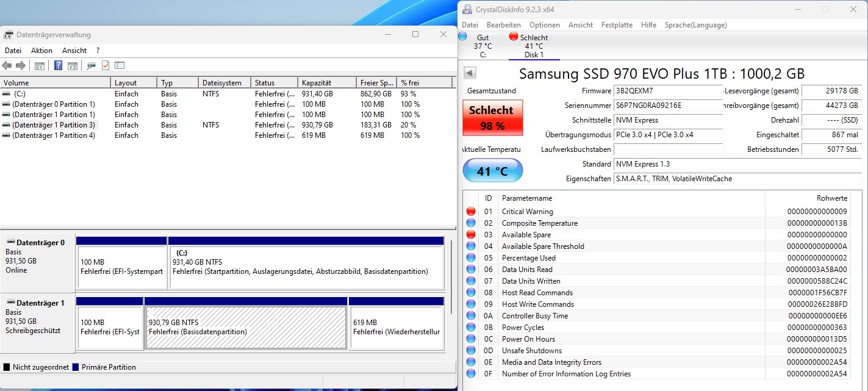Toggle the action pane icon in toolbar

click(x=73, y=65)
